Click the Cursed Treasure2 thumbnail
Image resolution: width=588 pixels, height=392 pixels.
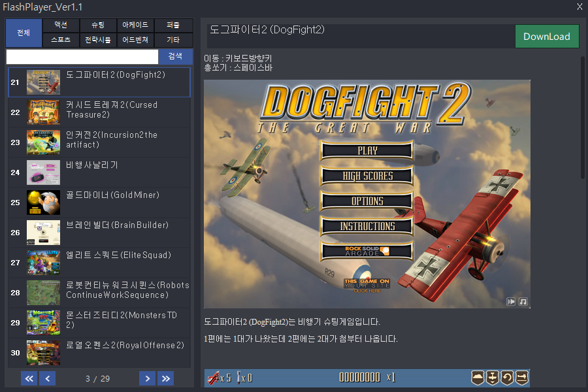coord(44,112)
